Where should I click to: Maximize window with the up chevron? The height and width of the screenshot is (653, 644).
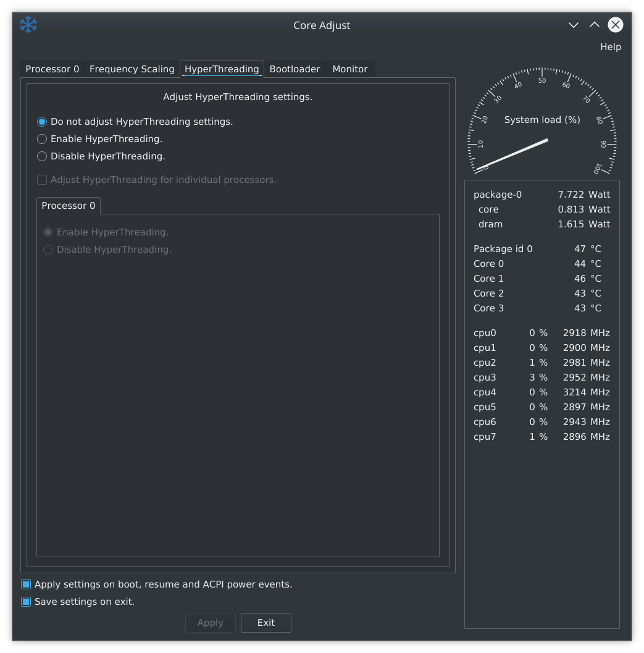(x=594, y=25)
